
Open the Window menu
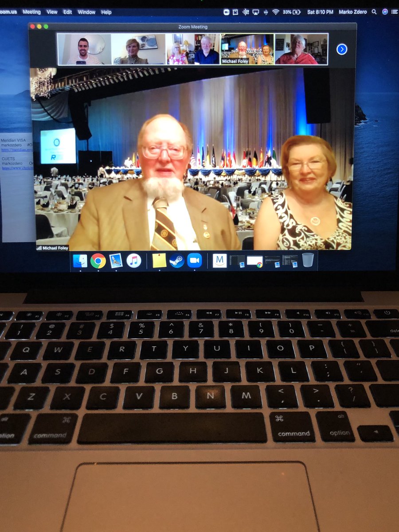pos(86,12)
